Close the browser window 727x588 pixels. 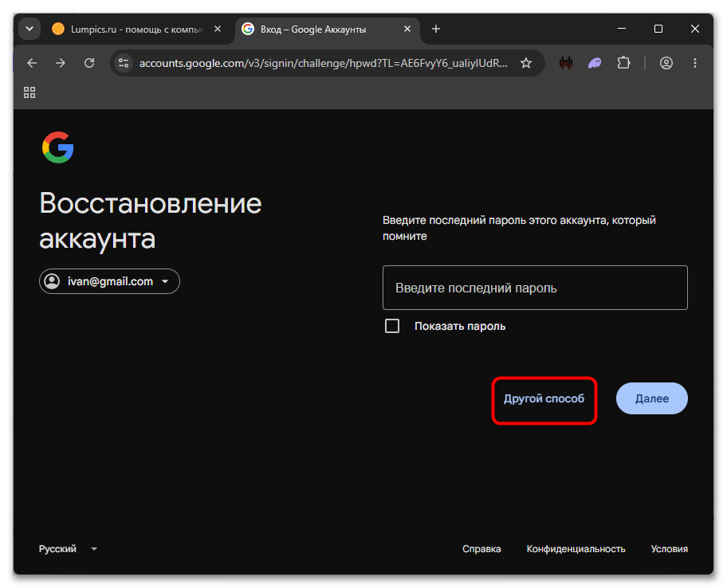[695, 29]
